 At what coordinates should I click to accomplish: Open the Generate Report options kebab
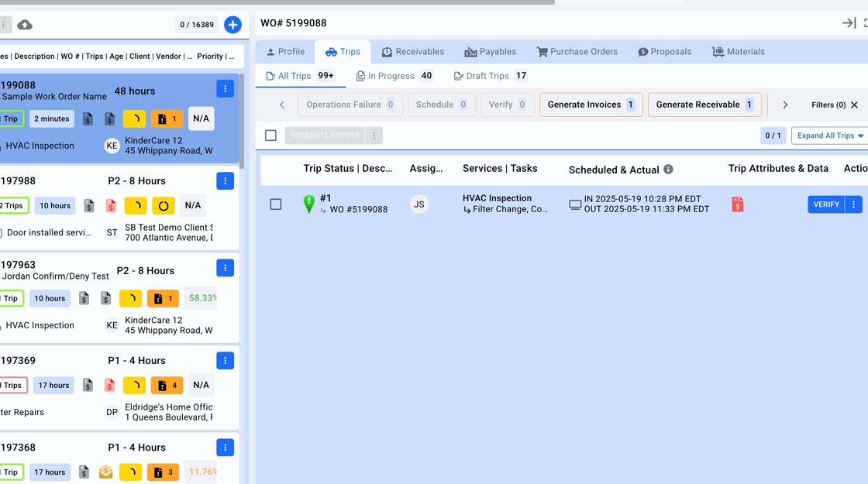tap(374, 136)
